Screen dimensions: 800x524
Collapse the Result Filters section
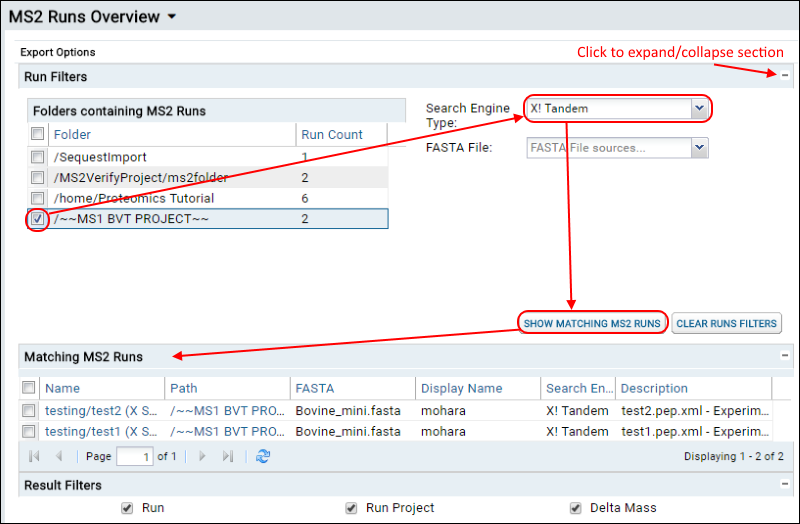pyautogui.click(x=785, y=484)
